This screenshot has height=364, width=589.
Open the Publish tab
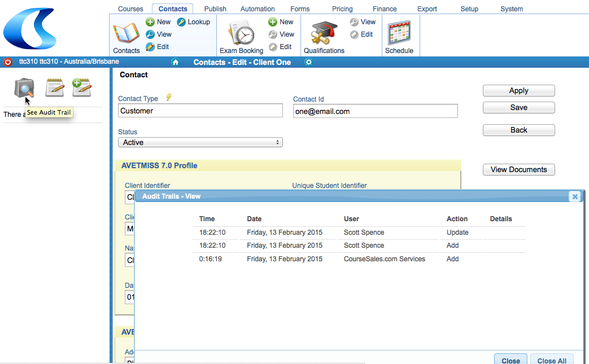point(215,8)
